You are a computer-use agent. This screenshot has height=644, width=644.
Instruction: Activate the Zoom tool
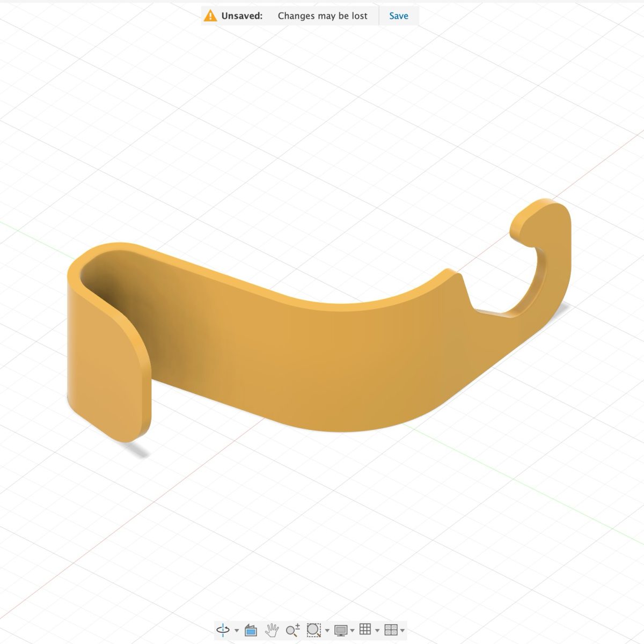point(292,629)
